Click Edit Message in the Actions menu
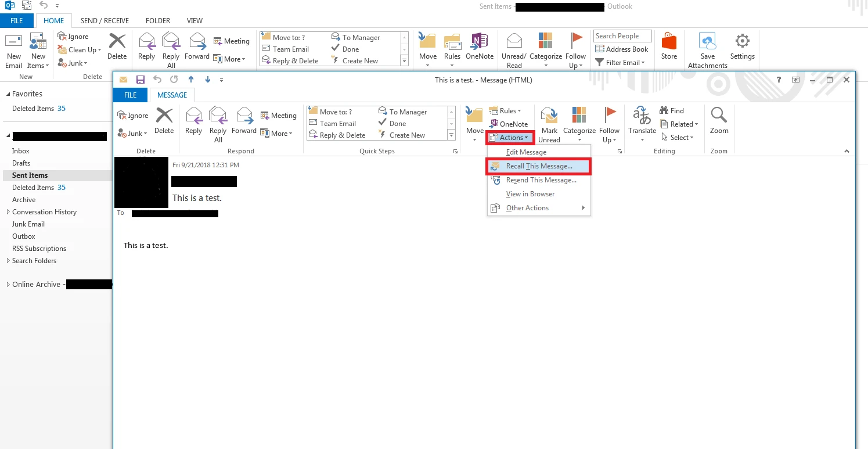This screenshot has width=868, height=449. coord(525,152)
